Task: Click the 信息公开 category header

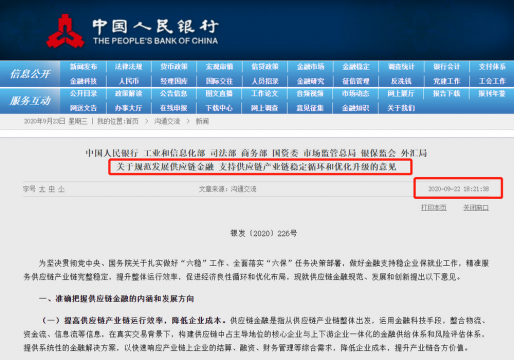Action: point(30,74)
